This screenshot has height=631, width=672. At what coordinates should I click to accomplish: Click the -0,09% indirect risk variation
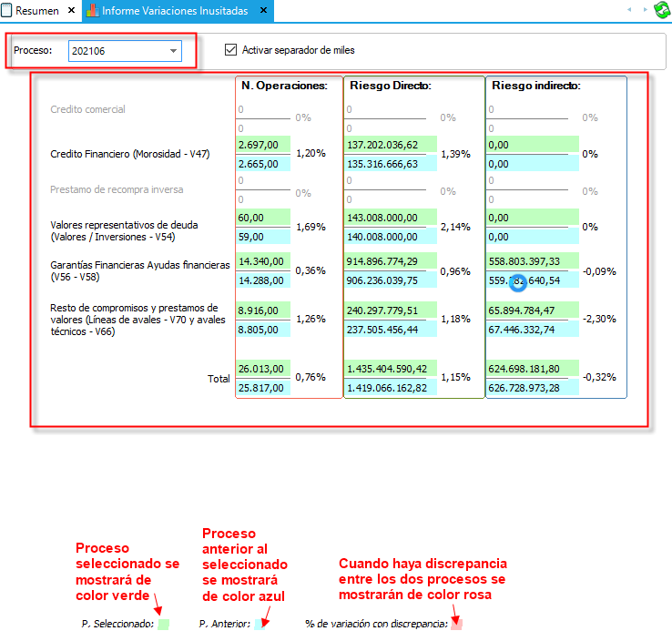[x=599, y=271]
